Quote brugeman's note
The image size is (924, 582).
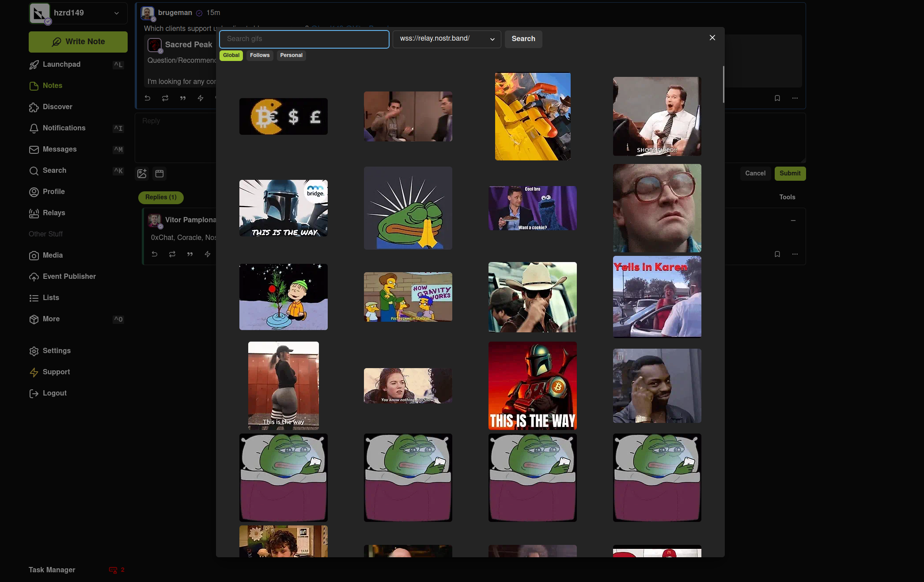tap(183, 98)
